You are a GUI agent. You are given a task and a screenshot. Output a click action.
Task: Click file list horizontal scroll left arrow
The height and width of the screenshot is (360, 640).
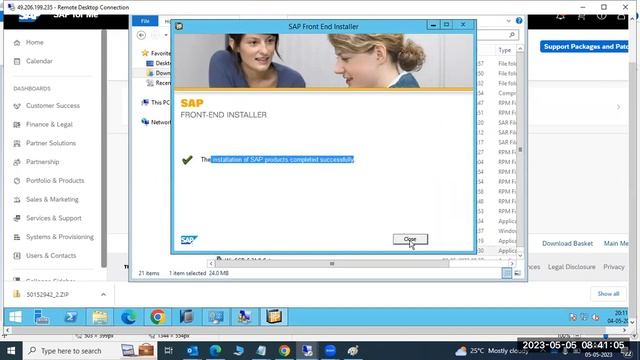pyautogui.click(x=211, y=264)
